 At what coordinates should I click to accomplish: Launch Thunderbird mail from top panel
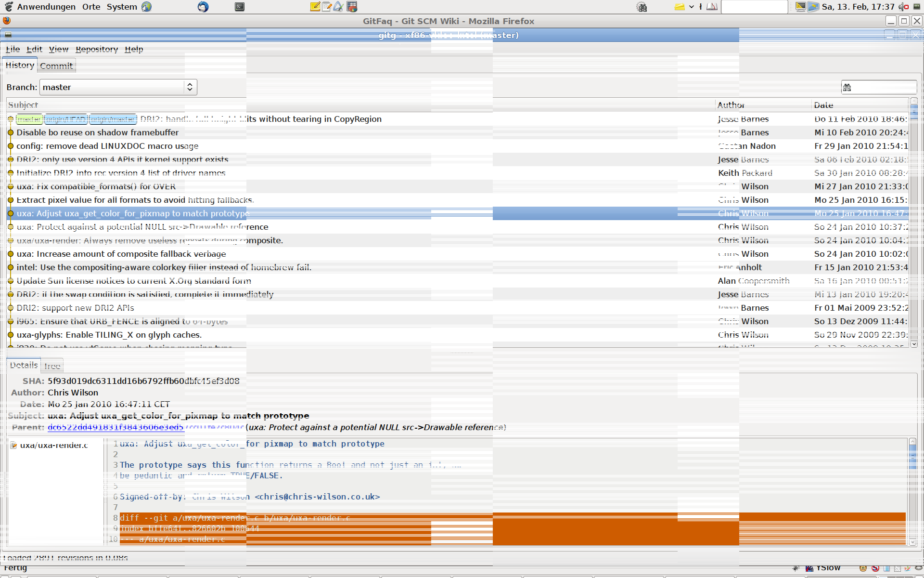click(x=203, y=7)
